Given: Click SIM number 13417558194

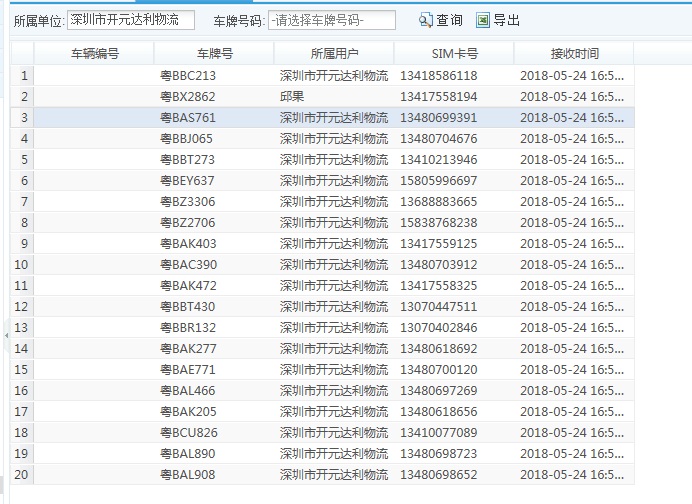Looking at the screenshot, I should click(x=439, y=97).
